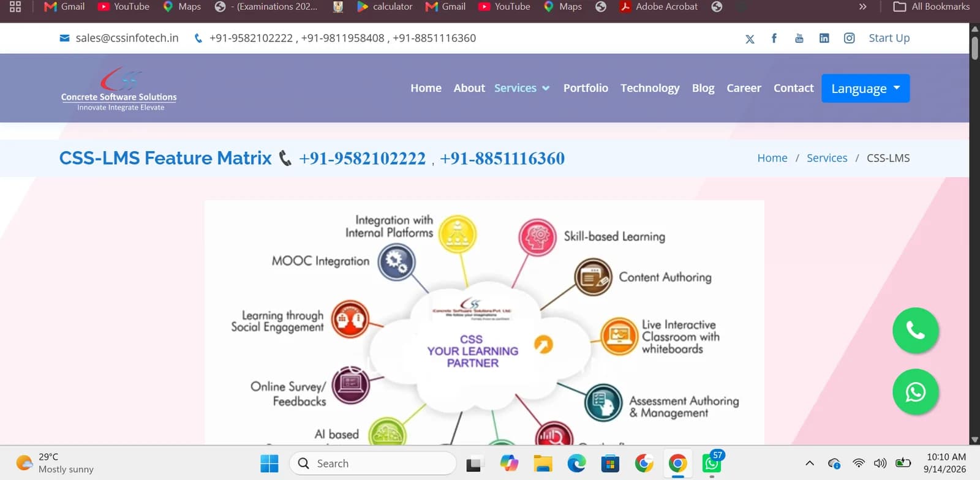This screenshot has height=480, width=980.
Task: Open the About menu item
Action: point(469,88)
